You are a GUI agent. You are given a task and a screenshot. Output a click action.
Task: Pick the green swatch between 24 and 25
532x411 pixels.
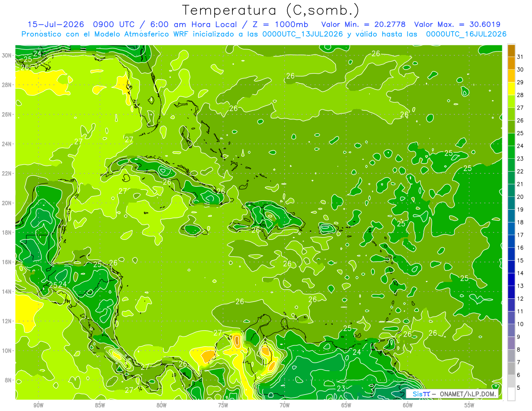511,140
